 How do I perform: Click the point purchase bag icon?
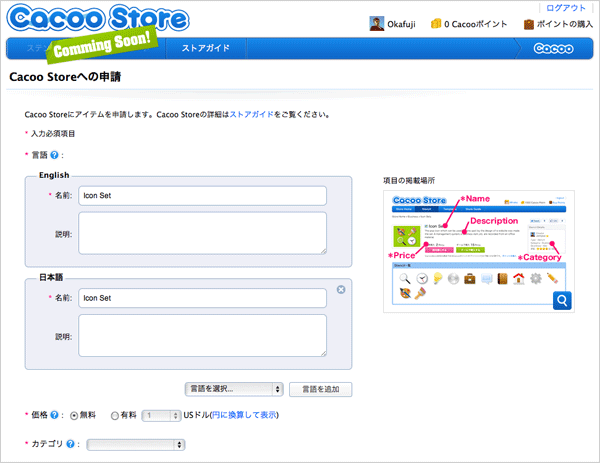coord(528,24)
